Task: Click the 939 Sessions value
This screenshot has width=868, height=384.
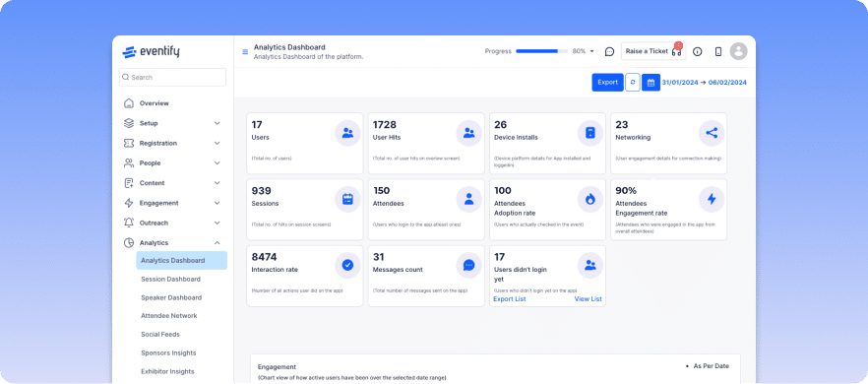Action: pyautogui.click(x=262, y=191)
